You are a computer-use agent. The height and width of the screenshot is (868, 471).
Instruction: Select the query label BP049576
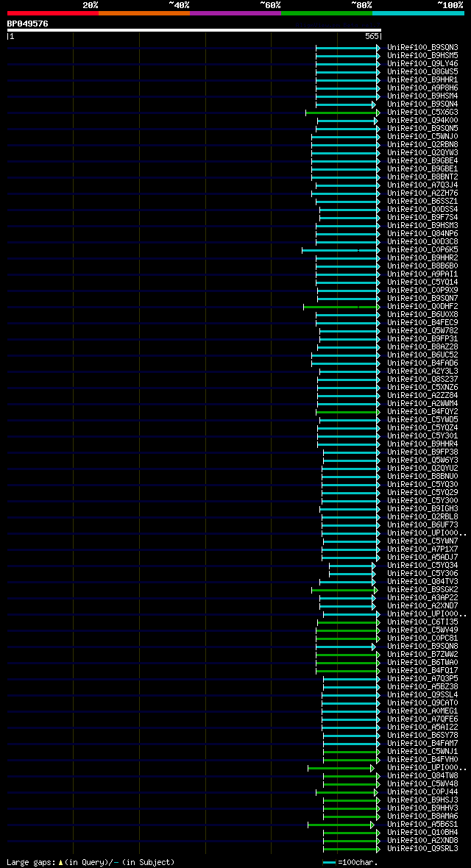pos(27,24)
